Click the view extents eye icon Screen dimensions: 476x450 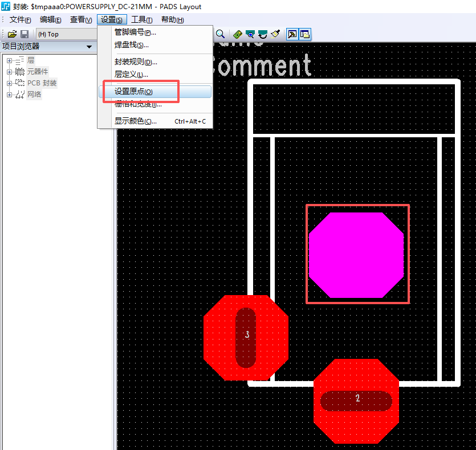click(x=250, y=34)
